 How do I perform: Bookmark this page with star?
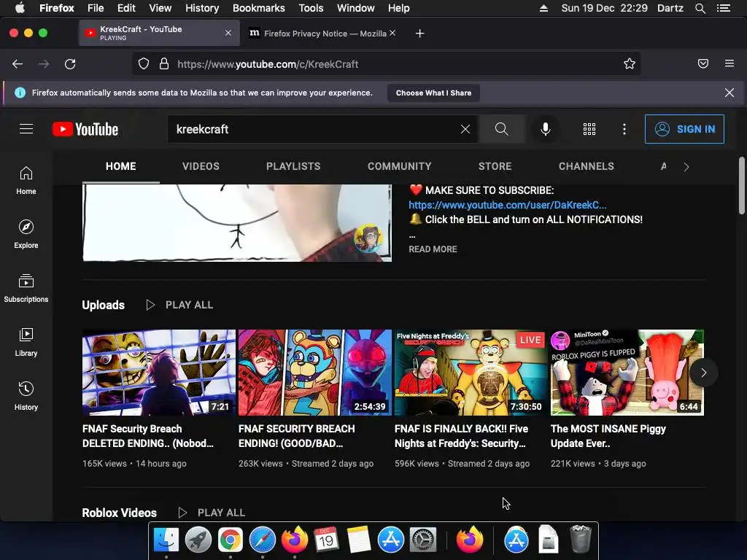[x=630, y=64]
